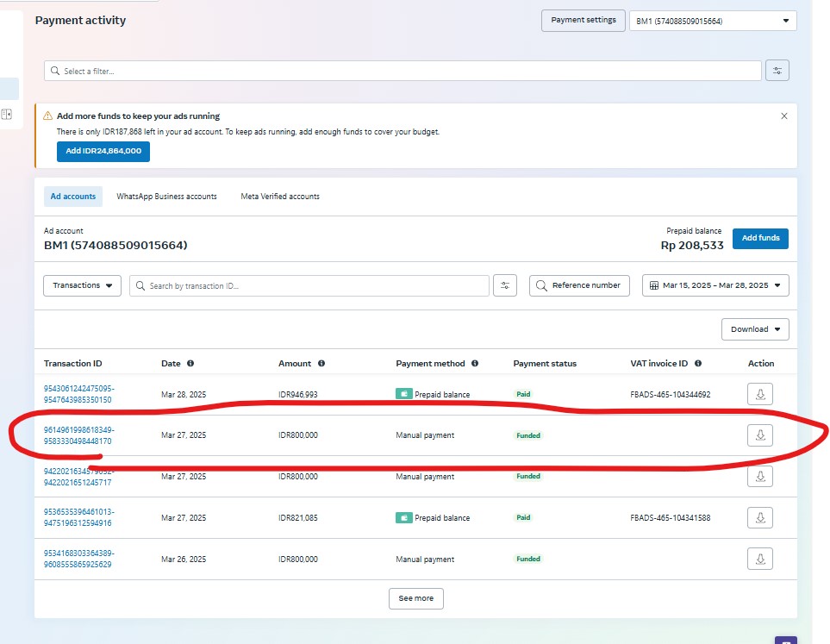The height and width of the screenshot is (644, 830).
Task: Click info icon next to Payment method header
Action: pos(475,364)
